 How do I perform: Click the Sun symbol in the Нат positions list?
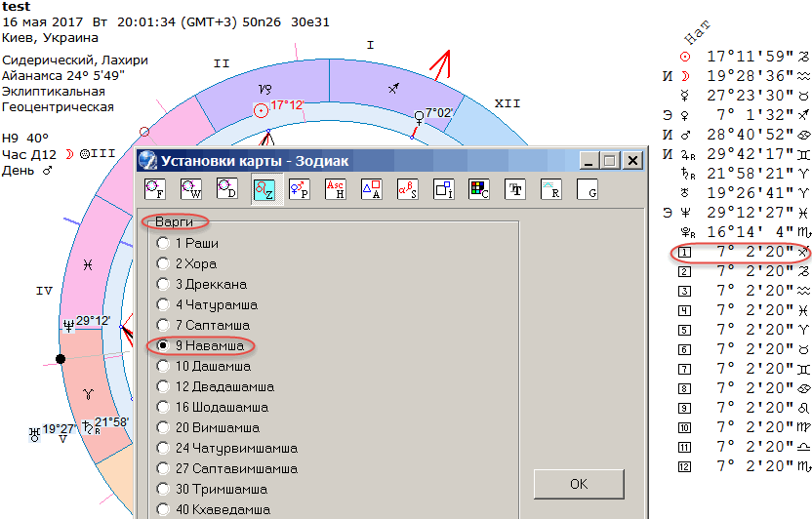point(685,57)
